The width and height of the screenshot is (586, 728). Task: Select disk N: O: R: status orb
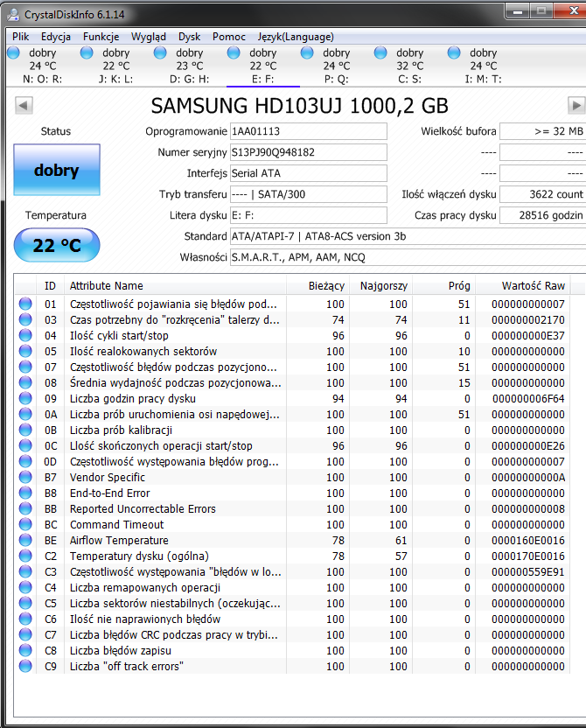pyautogui.click(x=13, y=52)
